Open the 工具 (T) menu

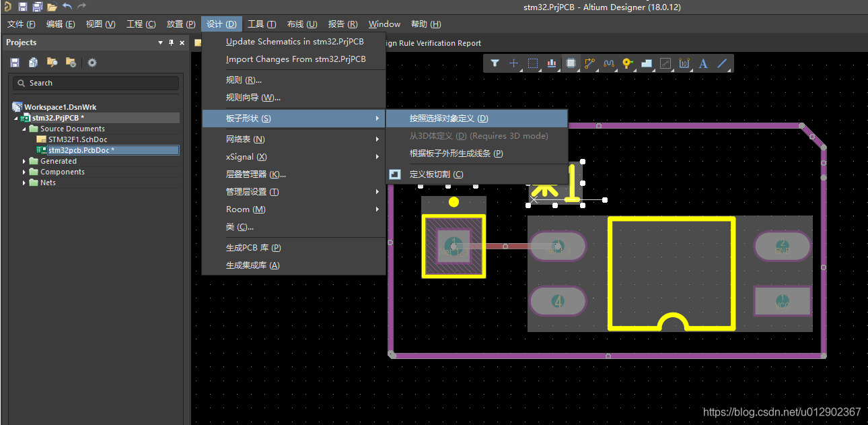(x=262, y=24)
